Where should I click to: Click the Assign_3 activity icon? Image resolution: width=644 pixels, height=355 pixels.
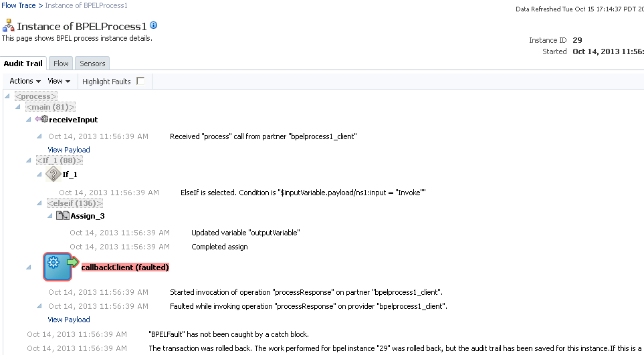pyautogui.click(x=62, y=215)
